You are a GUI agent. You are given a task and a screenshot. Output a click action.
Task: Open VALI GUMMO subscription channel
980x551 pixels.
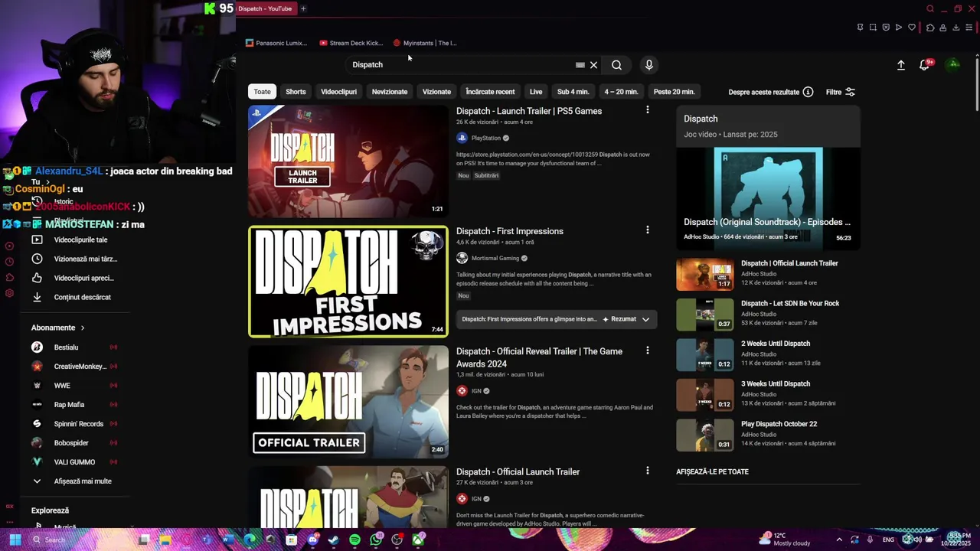73,462
